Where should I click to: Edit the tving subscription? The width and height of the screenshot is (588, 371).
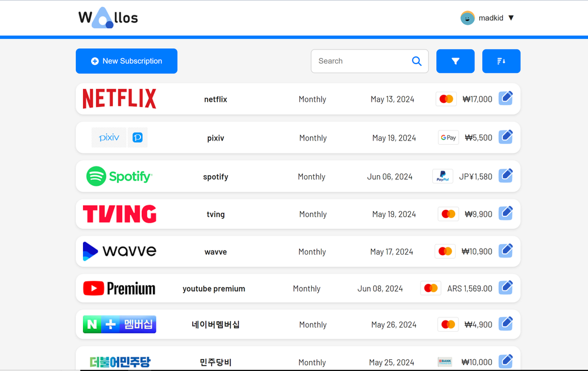point(506,213)
